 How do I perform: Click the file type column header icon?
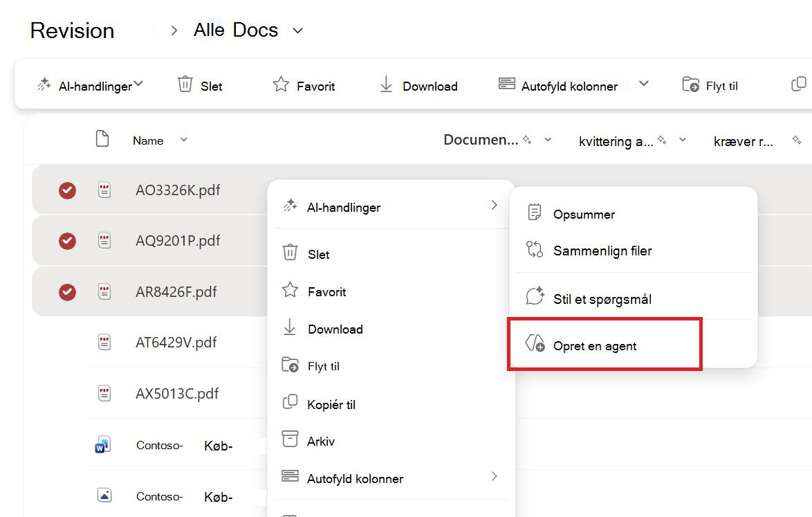(x=102, y=139)
